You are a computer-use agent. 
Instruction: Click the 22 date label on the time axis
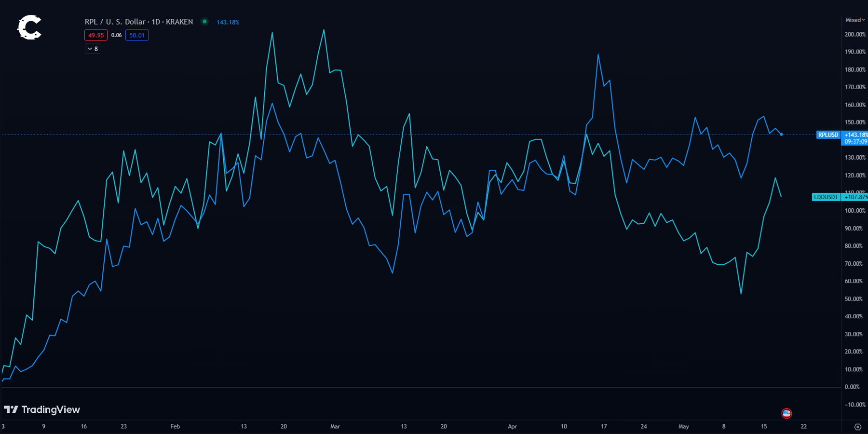pos(804,426)
